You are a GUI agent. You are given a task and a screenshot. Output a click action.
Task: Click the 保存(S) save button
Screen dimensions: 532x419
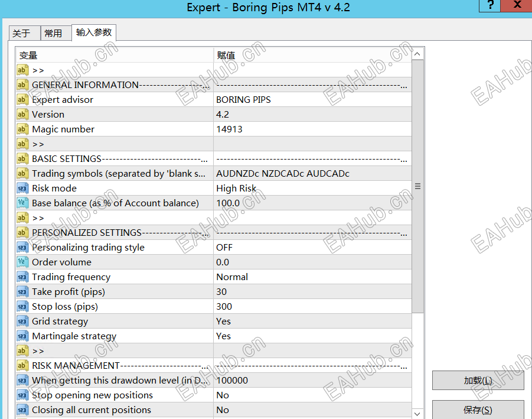click(x=478, y=410)
